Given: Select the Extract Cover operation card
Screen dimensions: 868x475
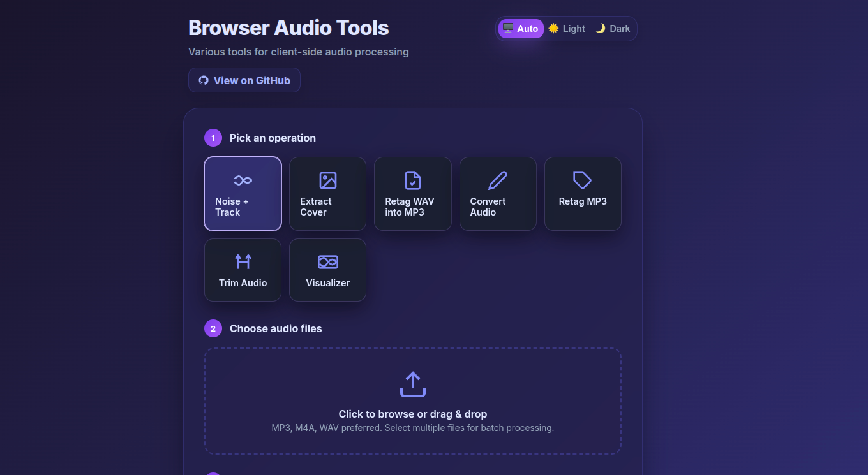Looking at the screenshot, I should point(327,194).
